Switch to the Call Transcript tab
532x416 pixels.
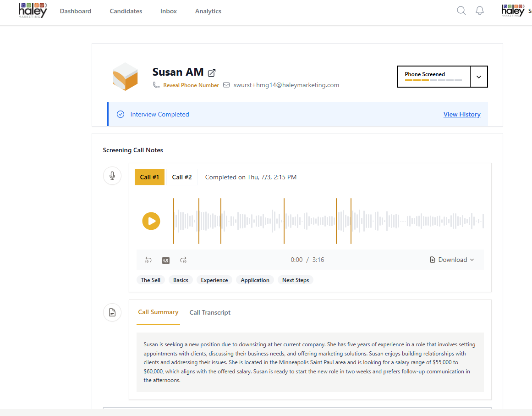(x=210, y=312)
